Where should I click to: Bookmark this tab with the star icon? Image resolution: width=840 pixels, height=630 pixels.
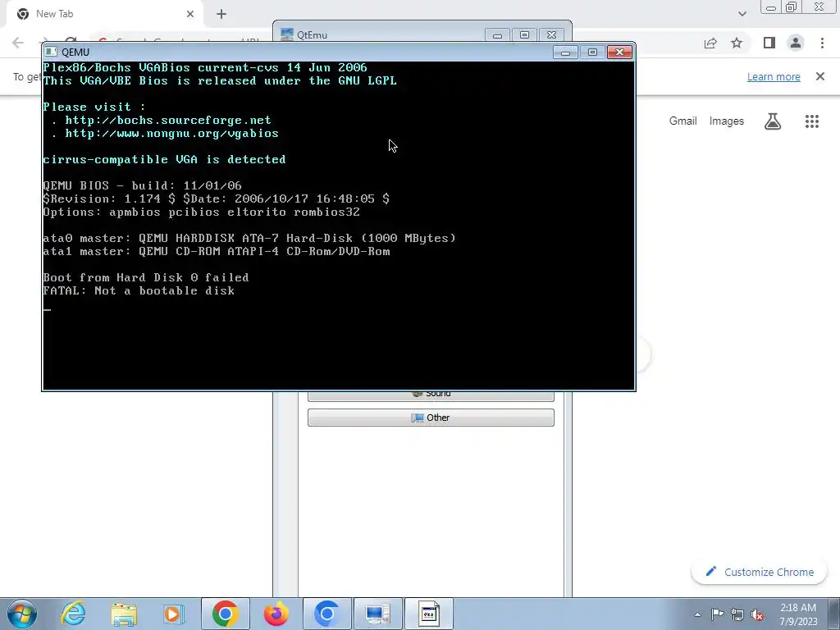point(737,43)
